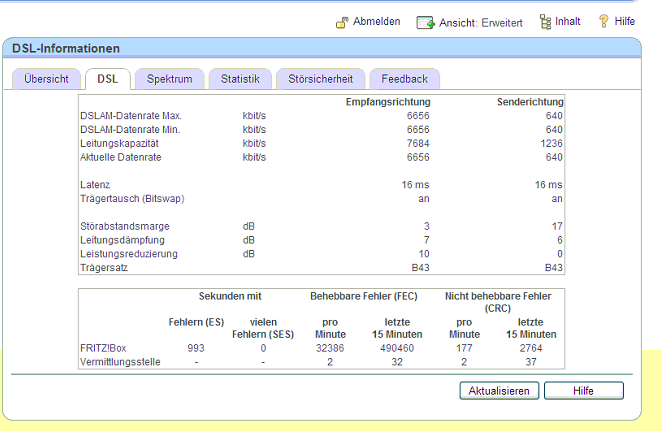
Task: Click the CRC 15-minute value 2764
Action: click(x=531, y=348)
